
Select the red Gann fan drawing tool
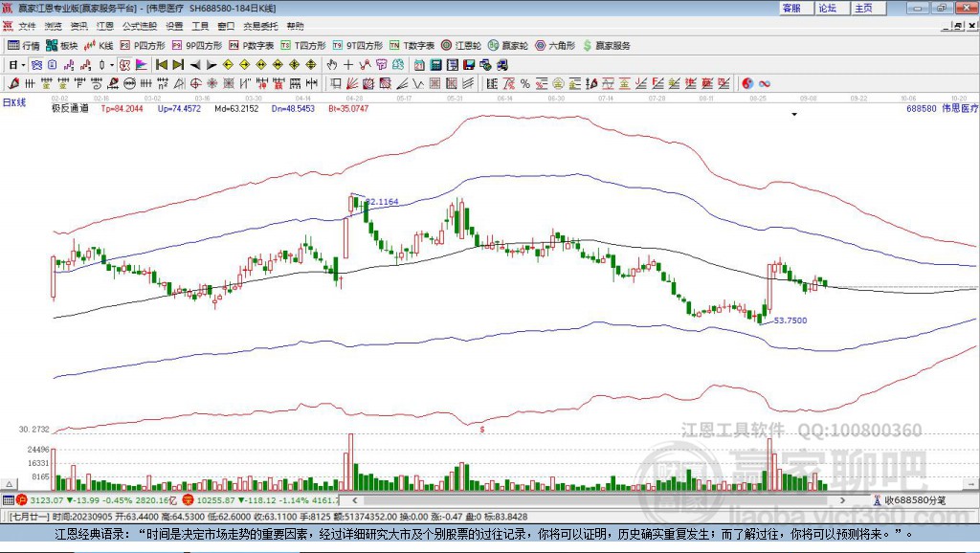[x=352, y=84]
